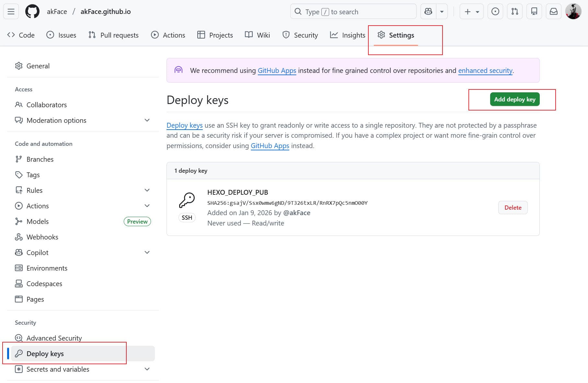Click the Add deploy key button
Image resolution: width=588 pixels, height=383 pixels.
pyautogui.click(x=514, y=99)
